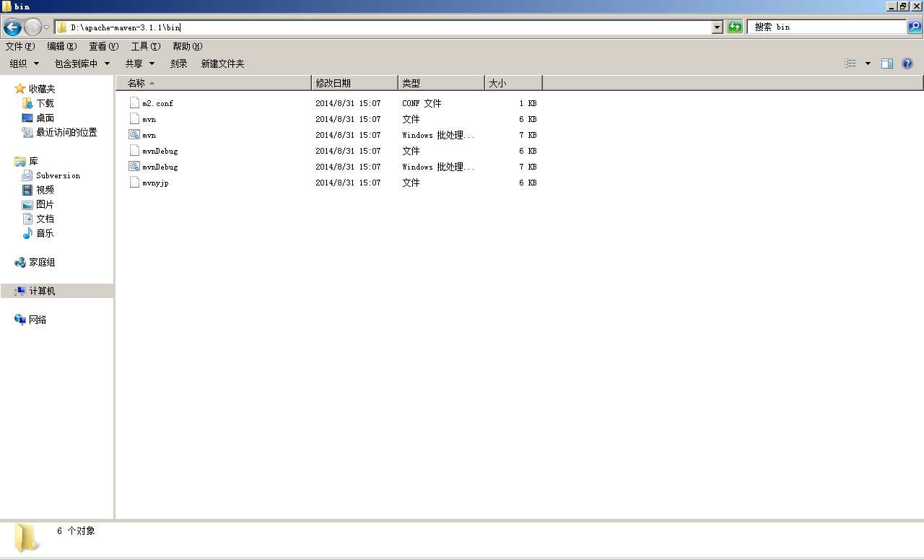Open the 音乐 library
The width and height of the screenshot is (924, 560).
[x=45, y=233]
